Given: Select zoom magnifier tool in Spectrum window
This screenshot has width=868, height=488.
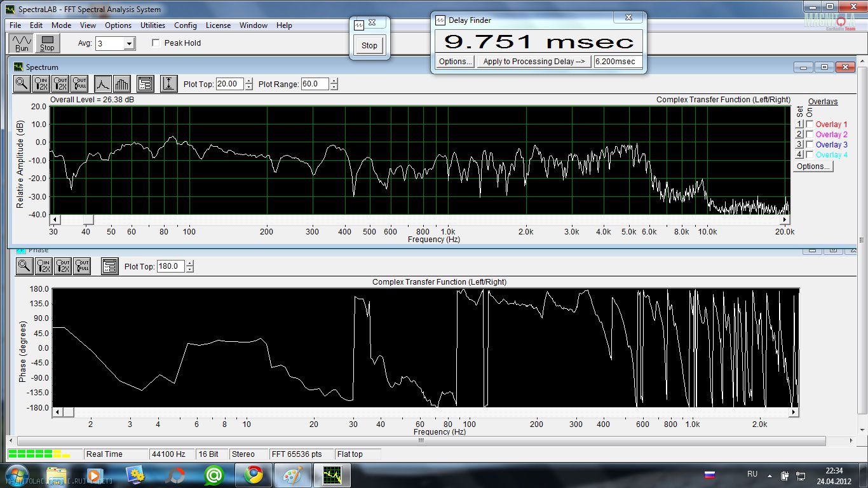Looking at the screenshot, I should tap(22, 83).
